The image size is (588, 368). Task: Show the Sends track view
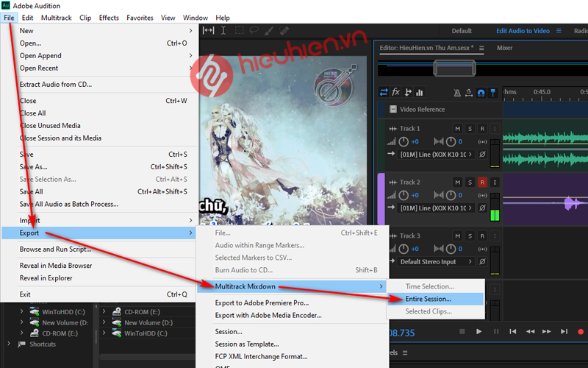pos(408,92)
